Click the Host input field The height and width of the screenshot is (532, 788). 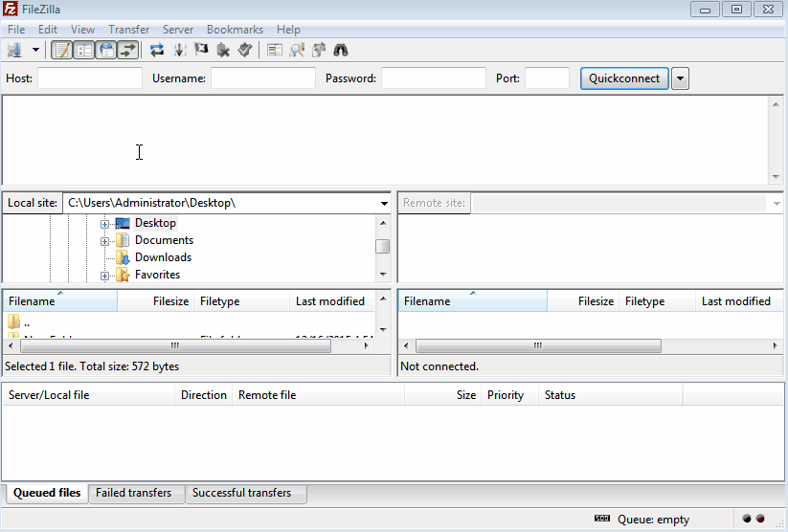pos(90,78)
